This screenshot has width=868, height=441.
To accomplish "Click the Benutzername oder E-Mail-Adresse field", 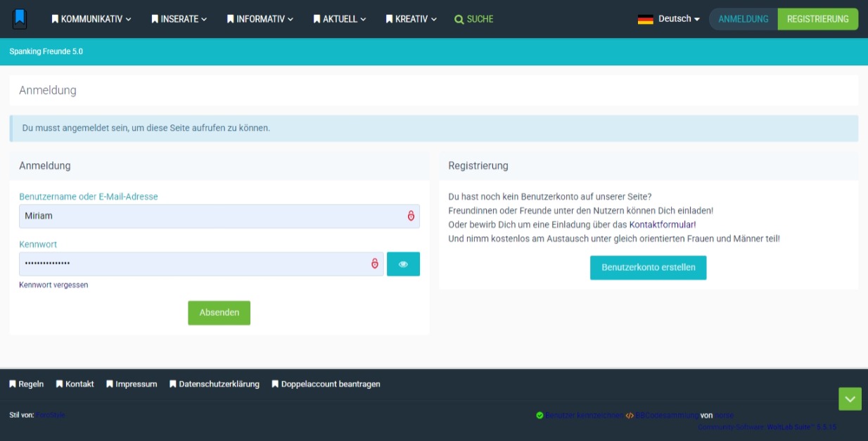I will click(211, 216).
